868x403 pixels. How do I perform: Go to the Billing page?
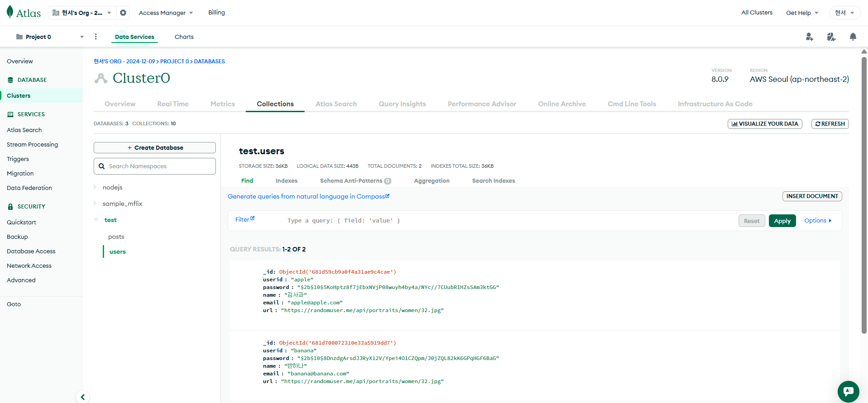pos(216,13)
